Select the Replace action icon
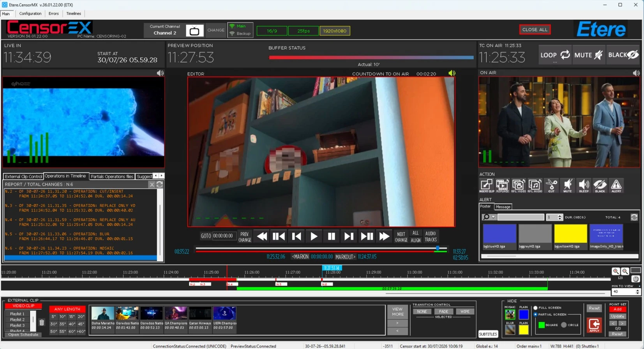 pos(502,185)
